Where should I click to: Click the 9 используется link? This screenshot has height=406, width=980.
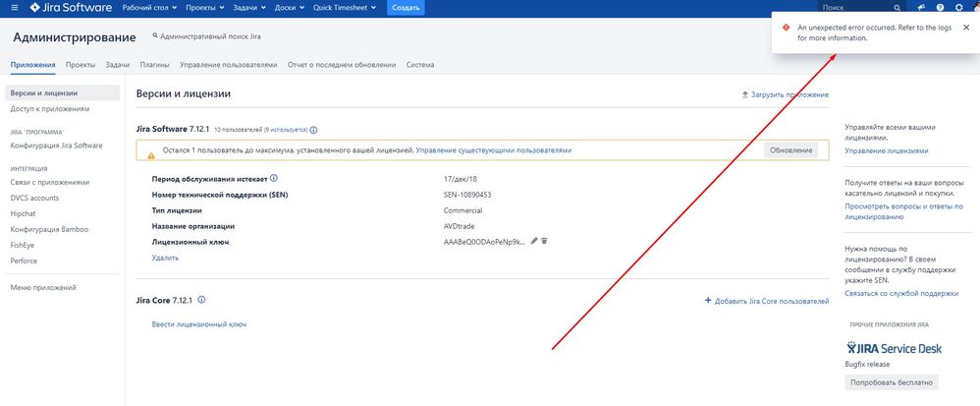click(x=285, y=130)
